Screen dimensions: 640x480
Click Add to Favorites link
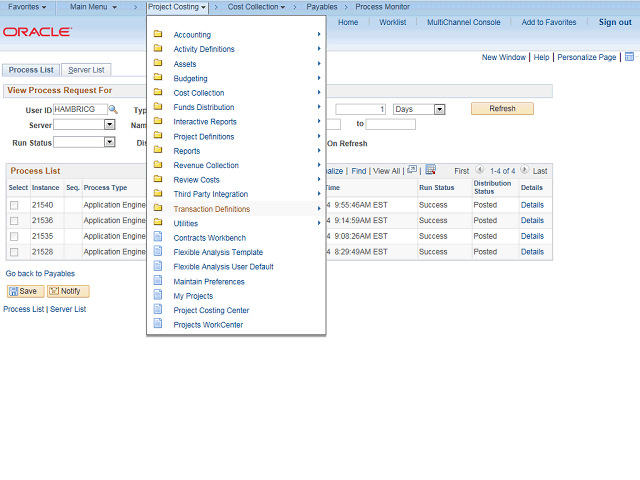click(x=549, y=22)
